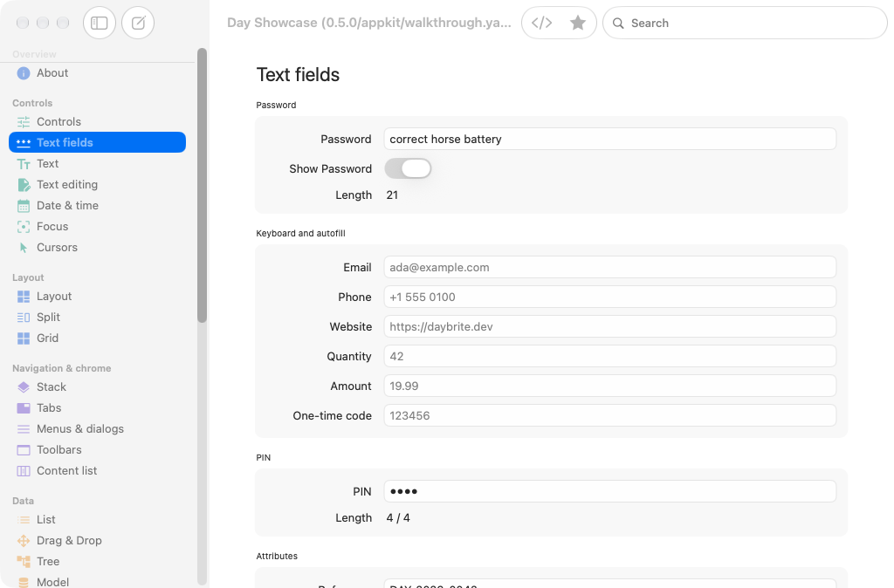Click the Split view icon
Screen dimensions: 894x588
pos(24,318)
